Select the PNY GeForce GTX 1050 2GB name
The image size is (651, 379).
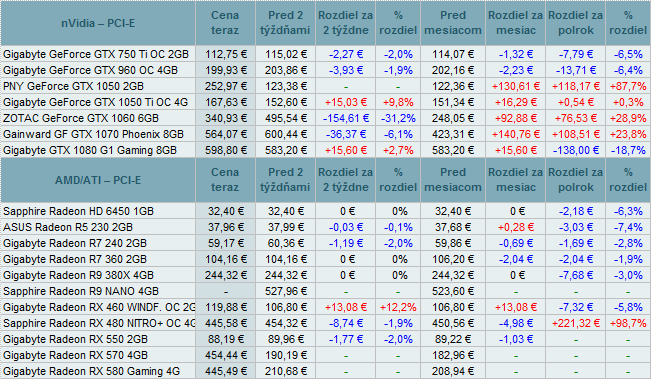click(73, 86)
